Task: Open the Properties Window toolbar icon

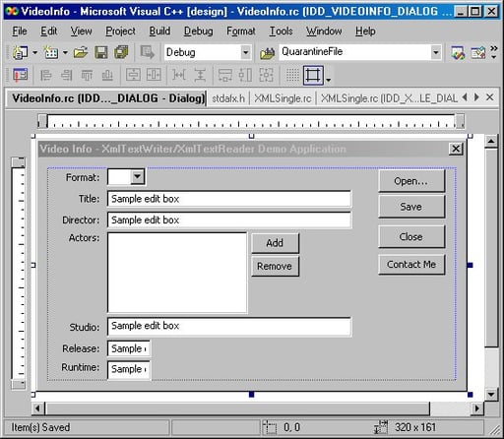Action: [x=477, y=52]
